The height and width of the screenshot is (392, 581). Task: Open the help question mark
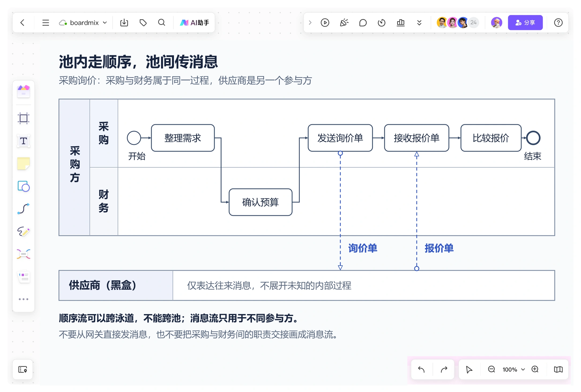[558, 23]
